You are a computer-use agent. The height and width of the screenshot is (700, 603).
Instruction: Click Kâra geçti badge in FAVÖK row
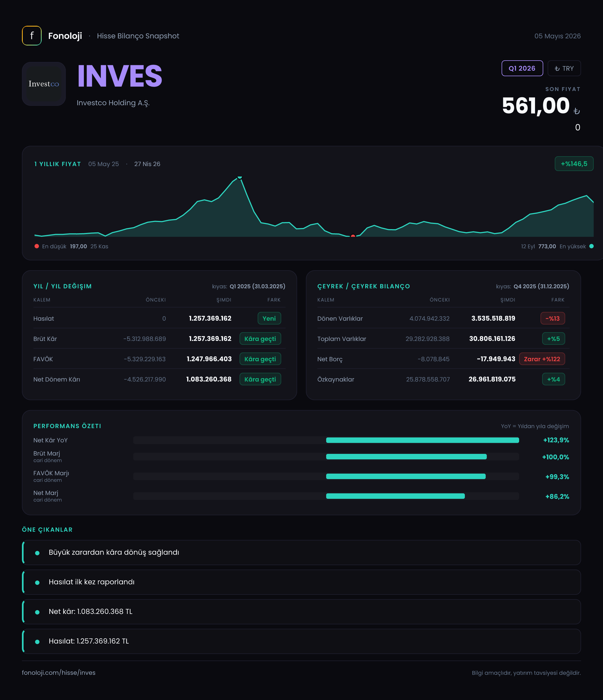click(x=260, y=359)
